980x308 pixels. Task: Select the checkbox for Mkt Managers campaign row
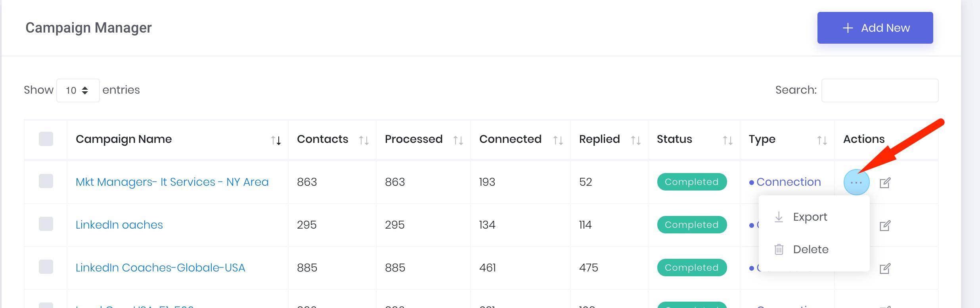[45, 182]
